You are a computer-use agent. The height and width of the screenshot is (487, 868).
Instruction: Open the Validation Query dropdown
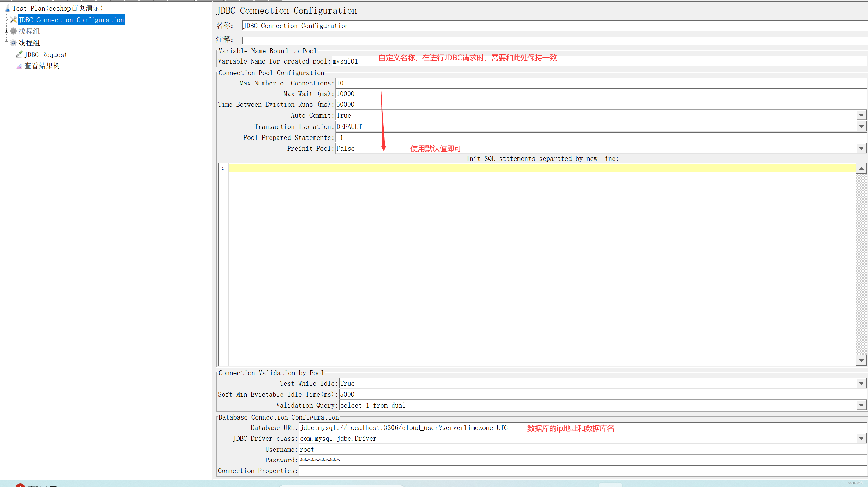pyautogui.click(x=861, y=405)
